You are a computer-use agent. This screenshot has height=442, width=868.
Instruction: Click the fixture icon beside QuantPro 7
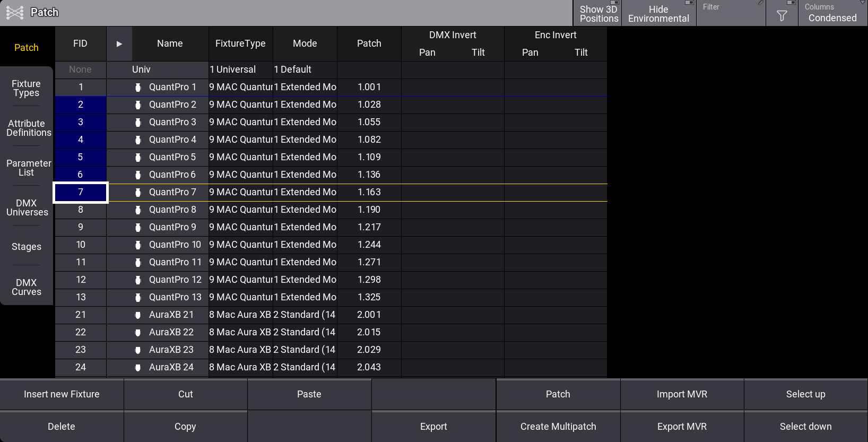click(138, 193)
